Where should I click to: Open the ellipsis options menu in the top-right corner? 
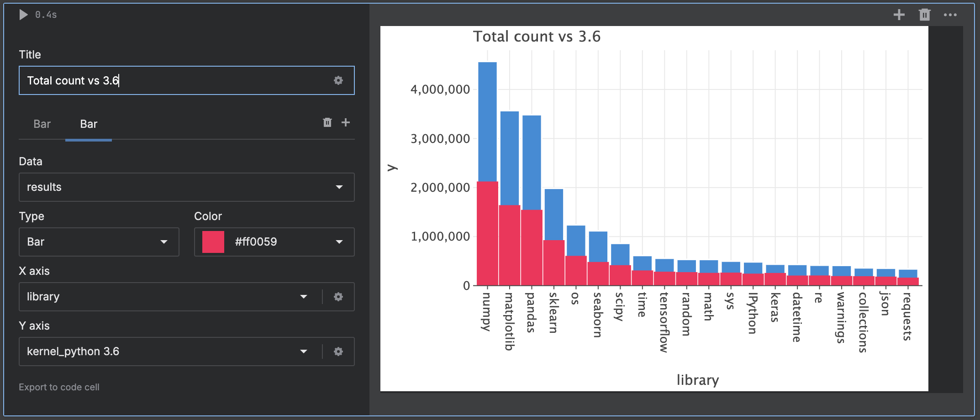click(950, 14)
